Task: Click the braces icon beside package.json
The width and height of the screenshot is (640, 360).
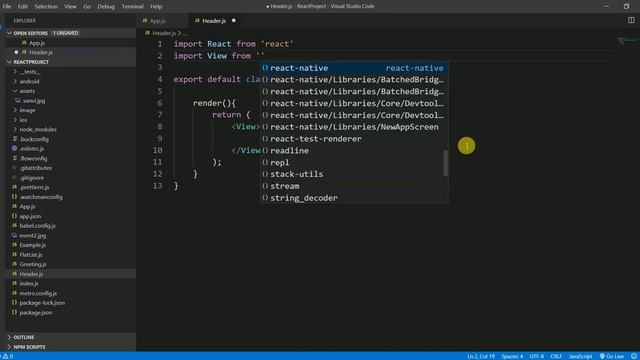Action: pos(15,312)
